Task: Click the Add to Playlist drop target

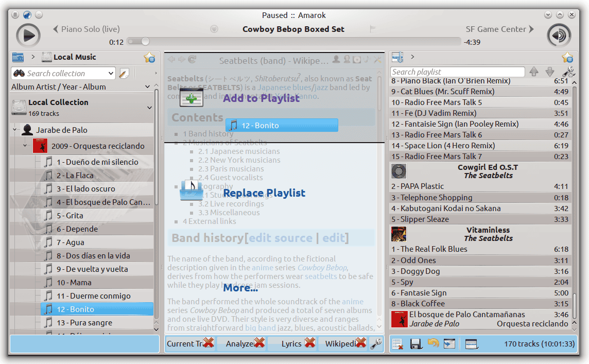Action: coord(274,98)
